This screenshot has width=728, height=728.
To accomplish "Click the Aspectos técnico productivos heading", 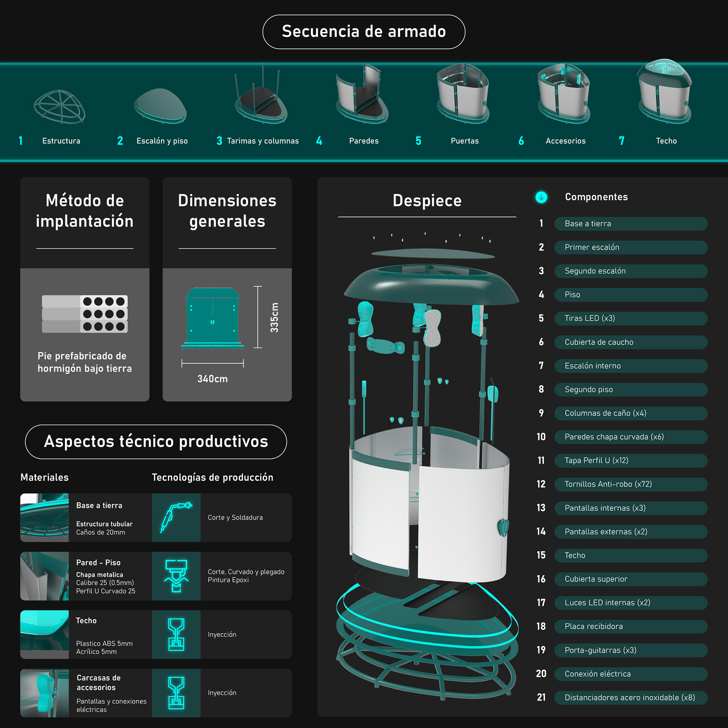I will (156, 441).
